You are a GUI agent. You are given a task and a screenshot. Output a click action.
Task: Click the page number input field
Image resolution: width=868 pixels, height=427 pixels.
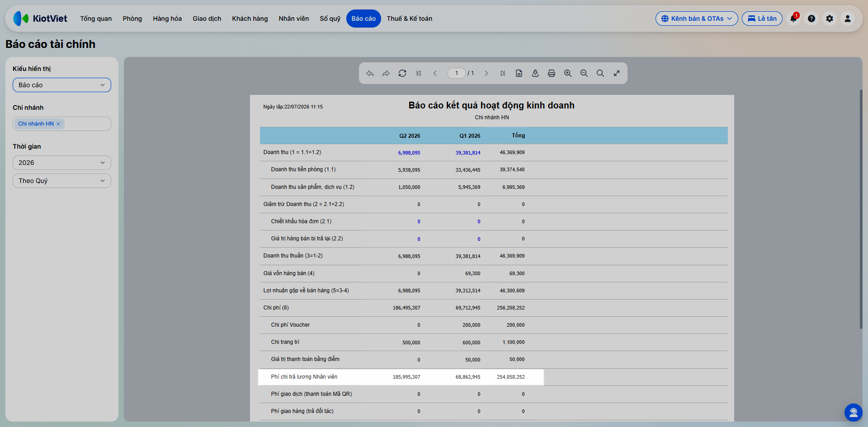pos(457,73)
